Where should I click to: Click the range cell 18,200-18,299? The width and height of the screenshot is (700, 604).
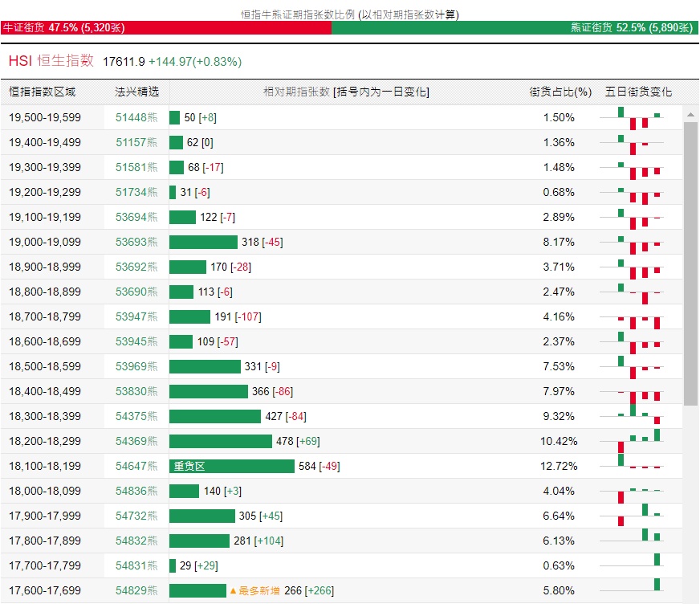point(45,442)
